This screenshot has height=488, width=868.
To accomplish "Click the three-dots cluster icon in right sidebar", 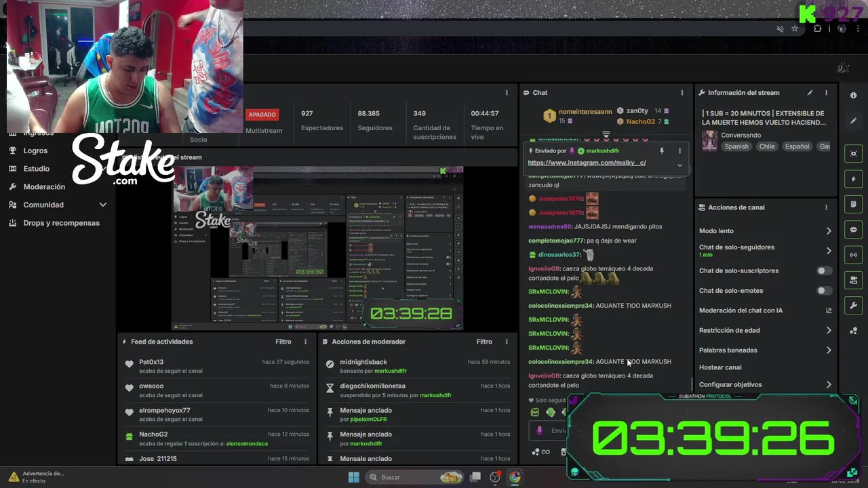I will [x=853, y=331].
